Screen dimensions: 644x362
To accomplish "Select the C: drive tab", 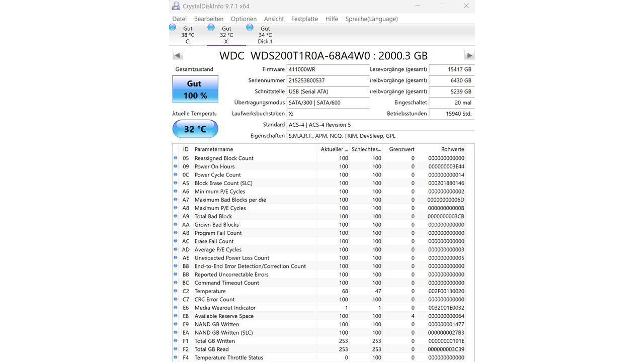I will point(188,35).
